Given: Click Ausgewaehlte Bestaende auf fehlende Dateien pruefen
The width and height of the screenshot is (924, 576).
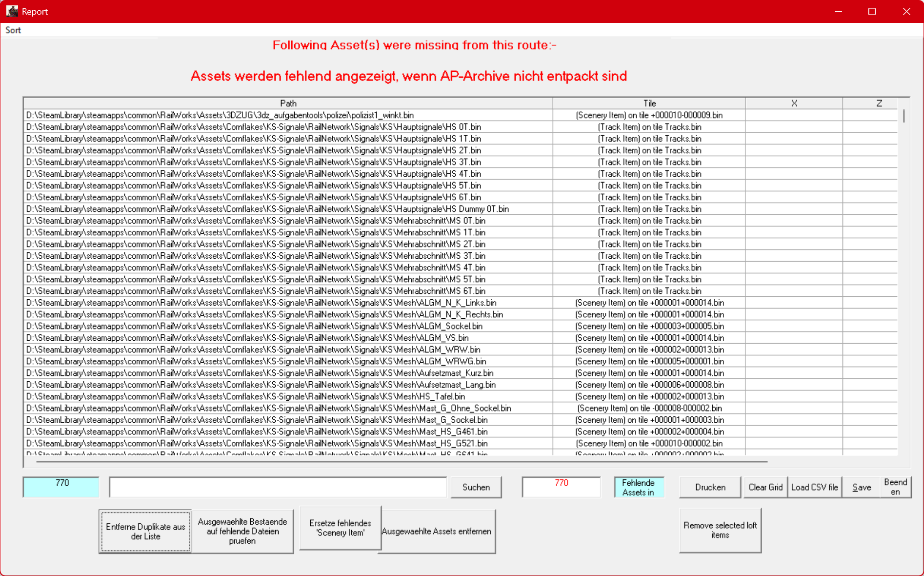Looking at the screenshot, I should pyautogui.click(x=242, y=532).
